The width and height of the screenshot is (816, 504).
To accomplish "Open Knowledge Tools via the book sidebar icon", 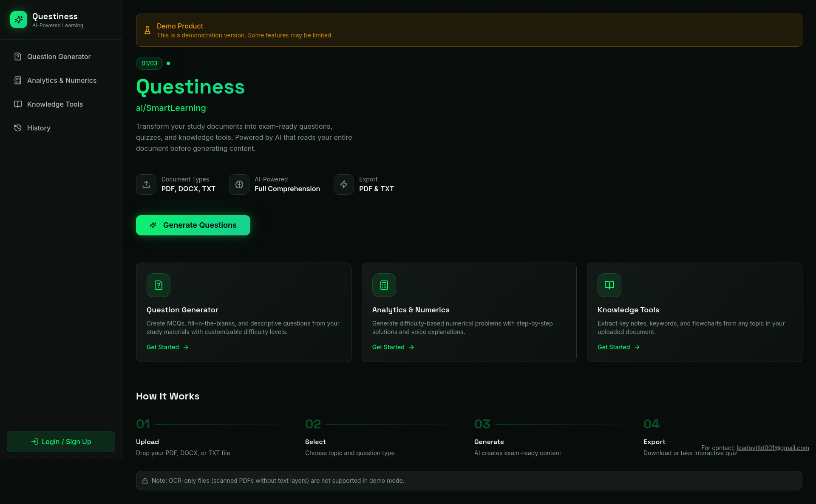I will coord(17,104).
